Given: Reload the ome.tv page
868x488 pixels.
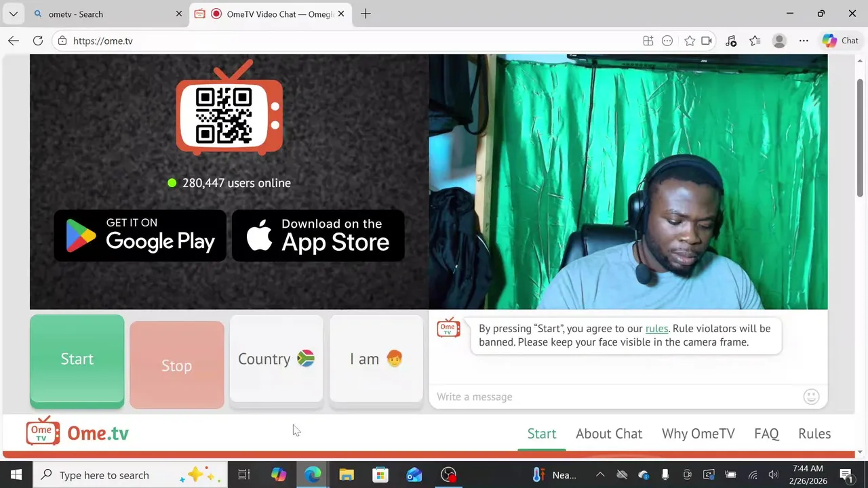Looking at the screenshot, I should (x=38, y=41).
